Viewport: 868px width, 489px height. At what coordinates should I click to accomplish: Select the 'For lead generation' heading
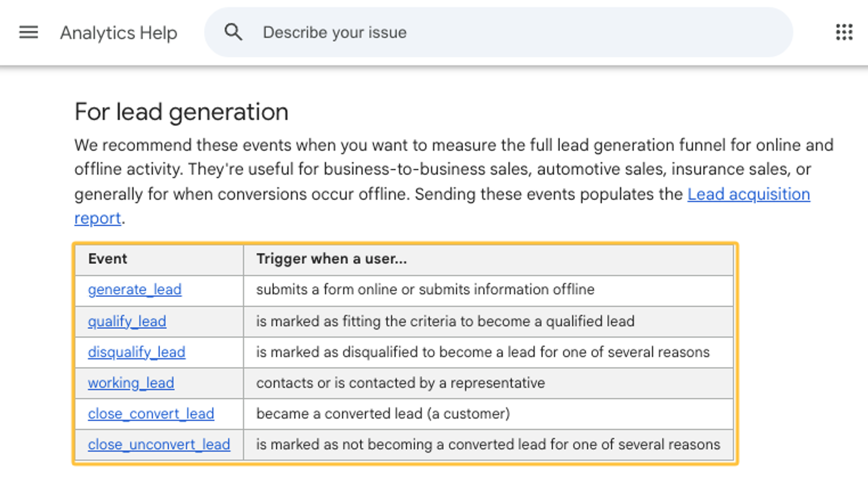tap(181, 112)
